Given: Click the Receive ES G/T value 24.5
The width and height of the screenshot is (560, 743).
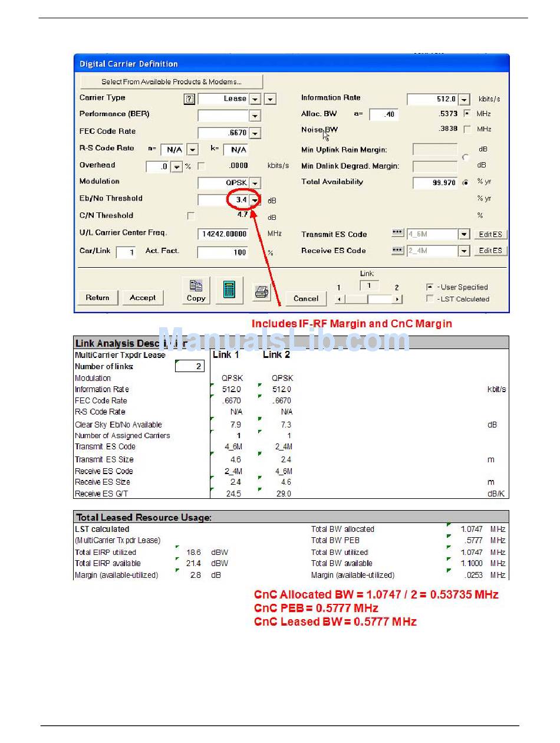Looking at the screenshot, I should [233, 494].
